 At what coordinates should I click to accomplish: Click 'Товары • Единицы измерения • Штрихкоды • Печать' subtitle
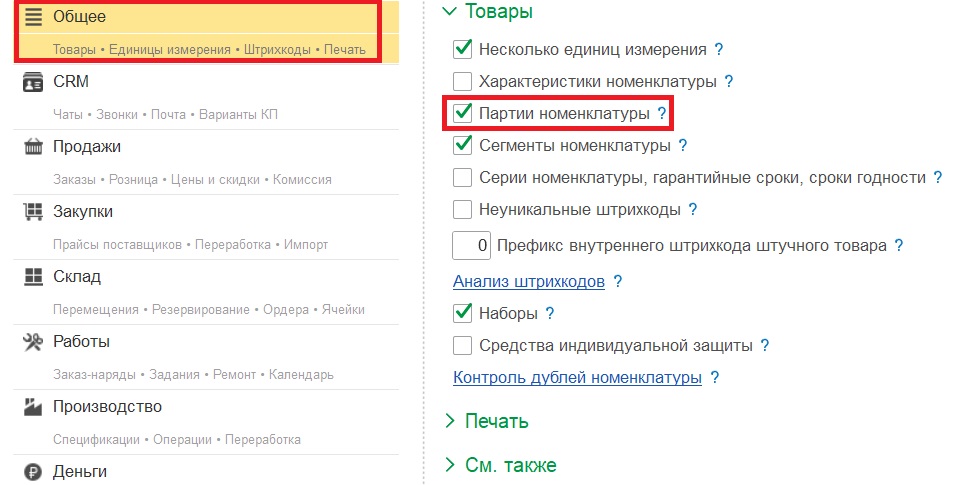click(x=209, y=50)
